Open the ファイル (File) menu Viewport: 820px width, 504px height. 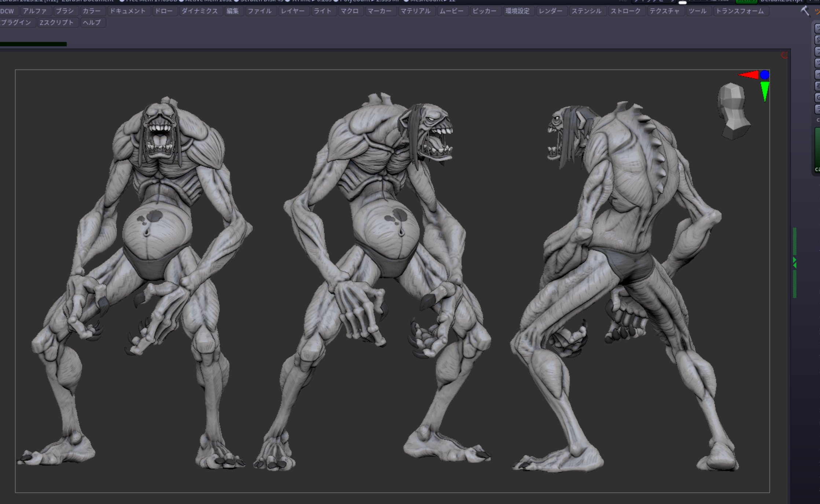[260, 11]
